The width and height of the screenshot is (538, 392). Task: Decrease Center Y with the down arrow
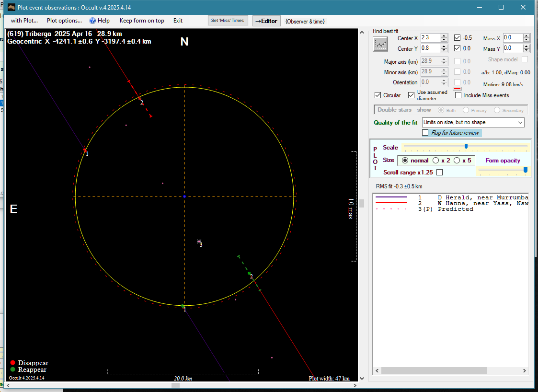[444, 50]
